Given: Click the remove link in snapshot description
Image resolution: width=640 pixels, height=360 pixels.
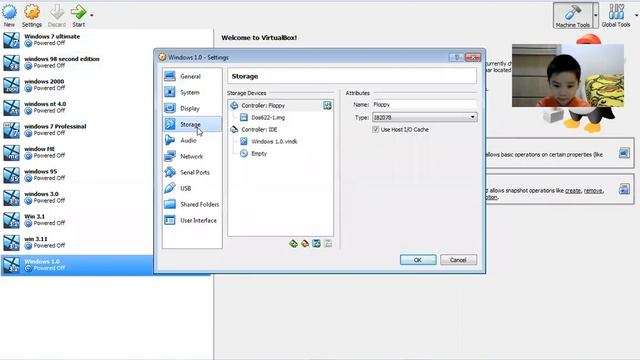Looking at the screenshot, I should [x=593, y=191].
